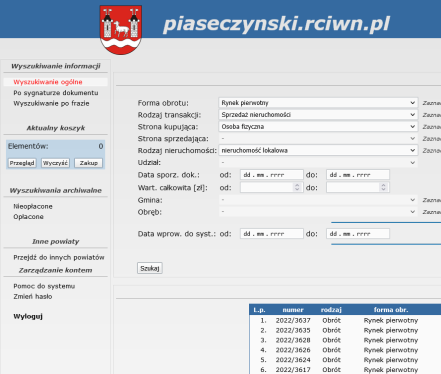Screen dimensions: 441x374
Task: Click 'Obrót' in row 2022/3637
Action: pos(331,320)
